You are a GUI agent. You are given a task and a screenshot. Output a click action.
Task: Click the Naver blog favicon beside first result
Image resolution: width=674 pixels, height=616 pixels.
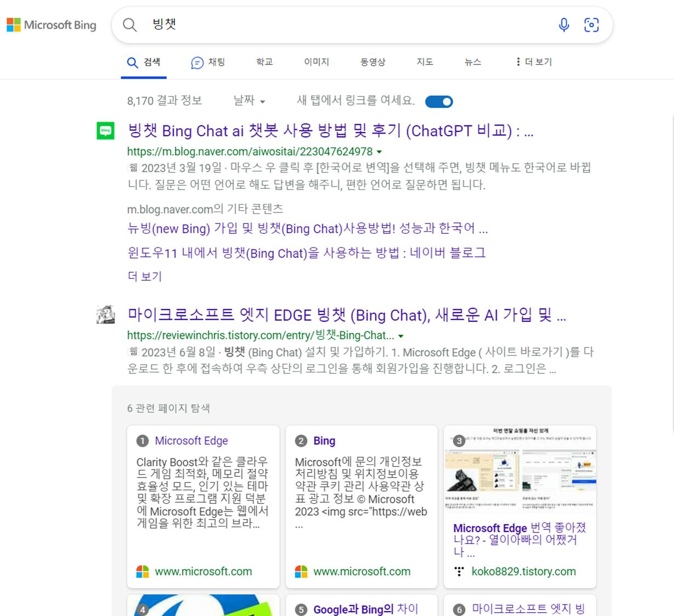point(106,131)
